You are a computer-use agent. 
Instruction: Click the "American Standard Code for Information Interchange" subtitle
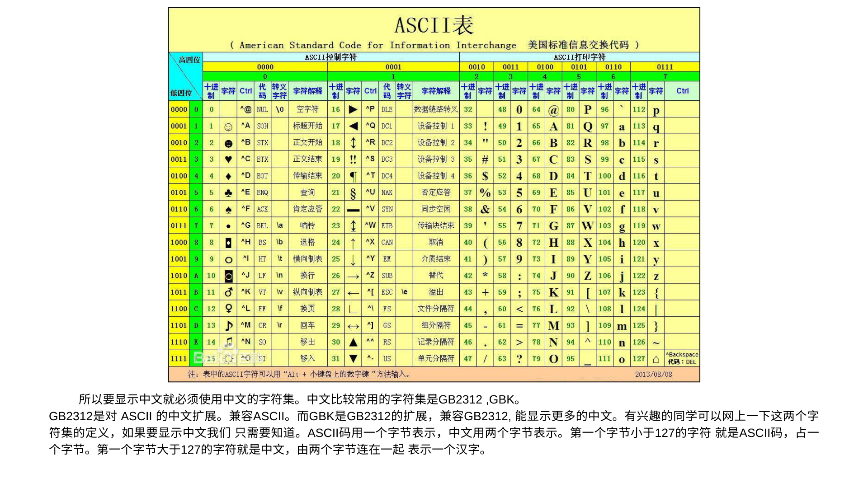coord(377,45)
